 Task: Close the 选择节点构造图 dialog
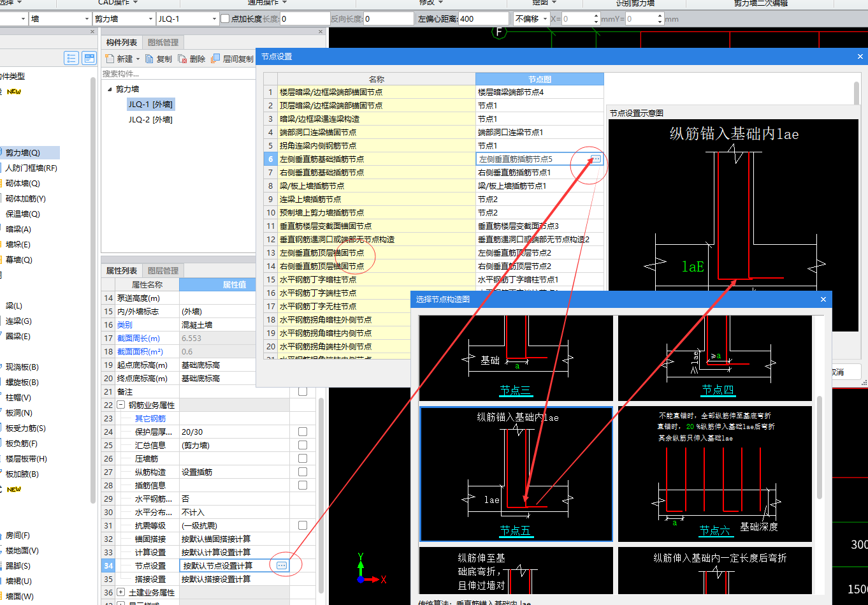point(823,299)
